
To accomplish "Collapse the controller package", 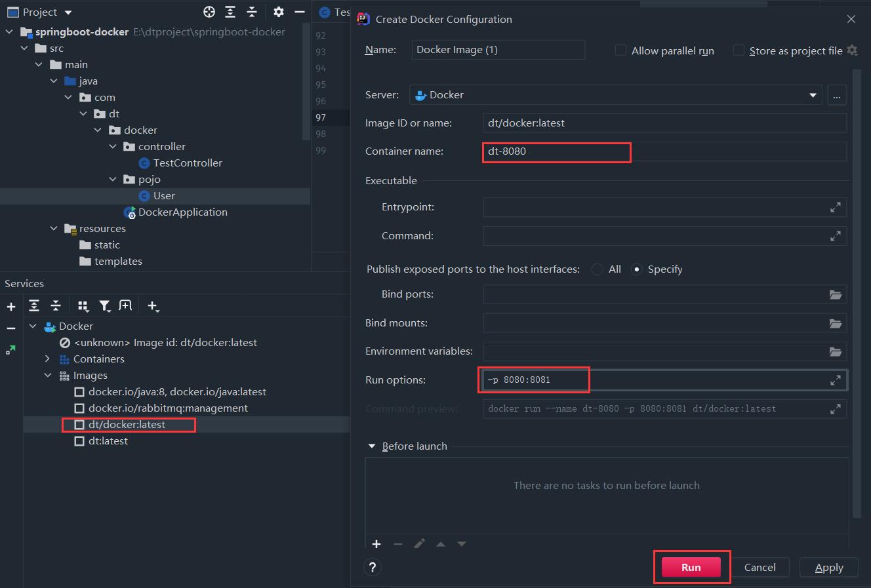I will (x=113, y=146).
